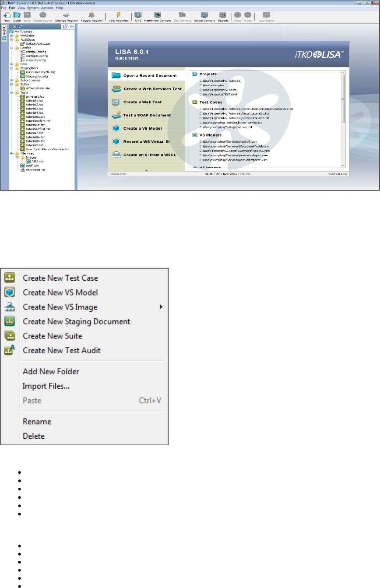Click the Toggle Registry icon
Screen dimensions: 380x588
[91, 15]
